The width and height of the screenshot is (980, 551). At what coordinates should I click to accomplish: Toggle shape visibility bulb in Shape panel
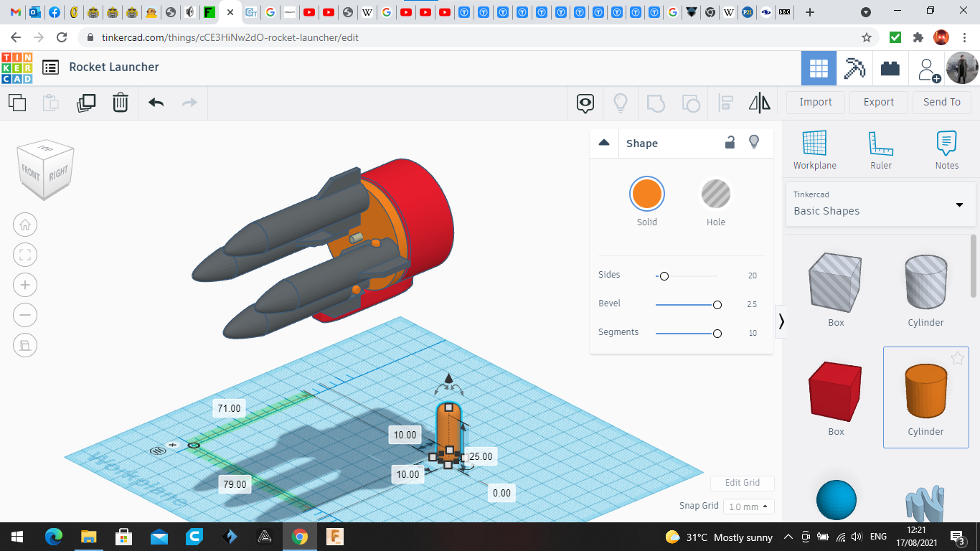(754, 142)
